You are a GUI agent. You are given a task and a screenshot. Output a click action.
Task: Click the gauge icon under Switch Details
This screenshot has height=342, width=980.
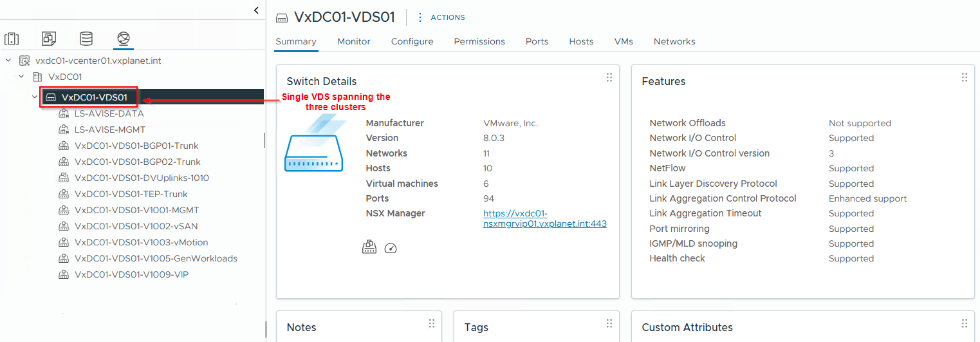pyautogui.click(x=391, y=248)
